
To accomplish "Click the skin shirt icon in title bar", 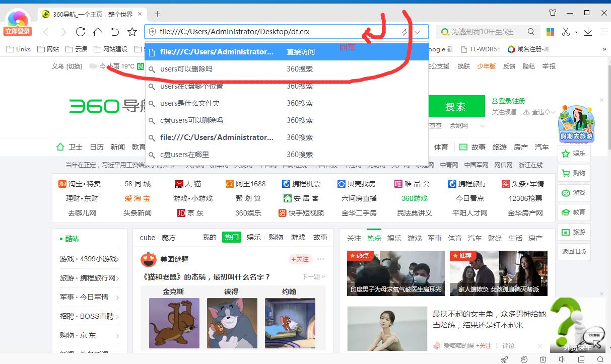I will 553,13.
